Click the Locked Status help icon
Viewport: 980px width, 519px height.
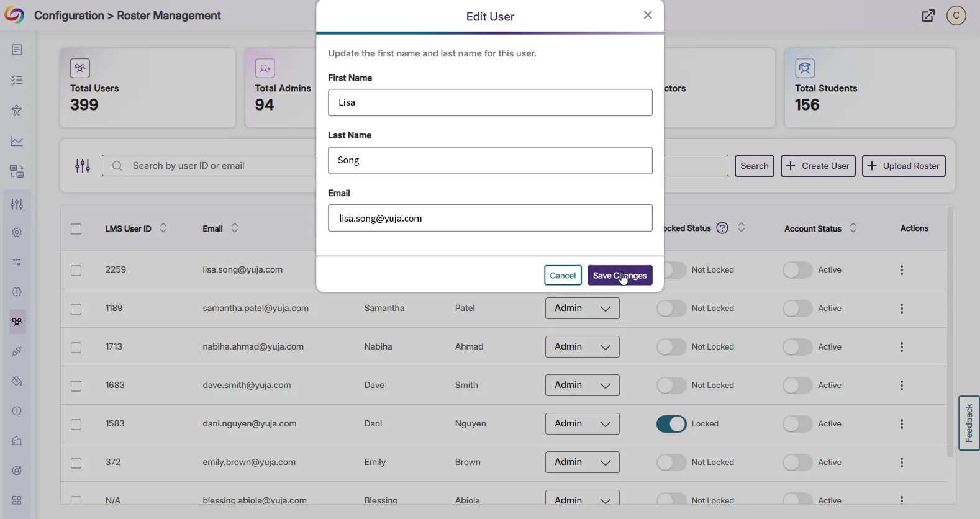(722, 228)
